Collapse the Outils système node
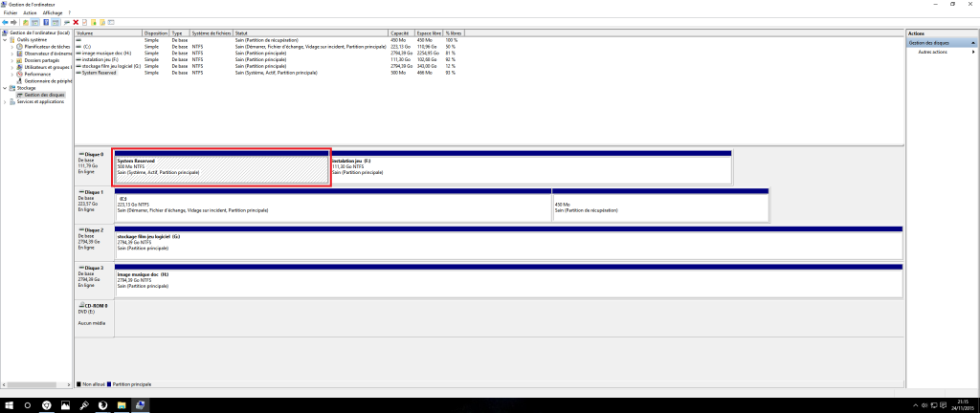The width and height of the screenshot is (980, 413). point(6,40)
